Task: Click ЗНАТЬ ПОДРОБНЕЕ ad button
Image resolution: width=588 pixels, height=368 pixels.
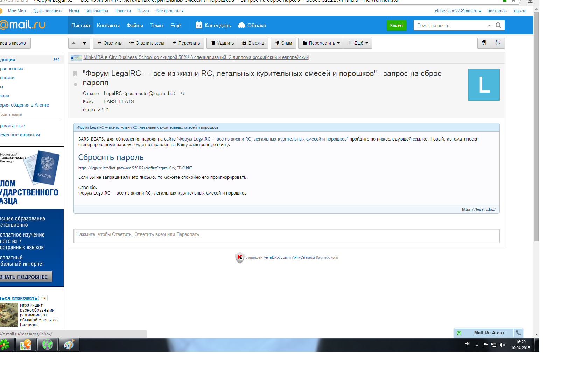Action: point(26,277)
